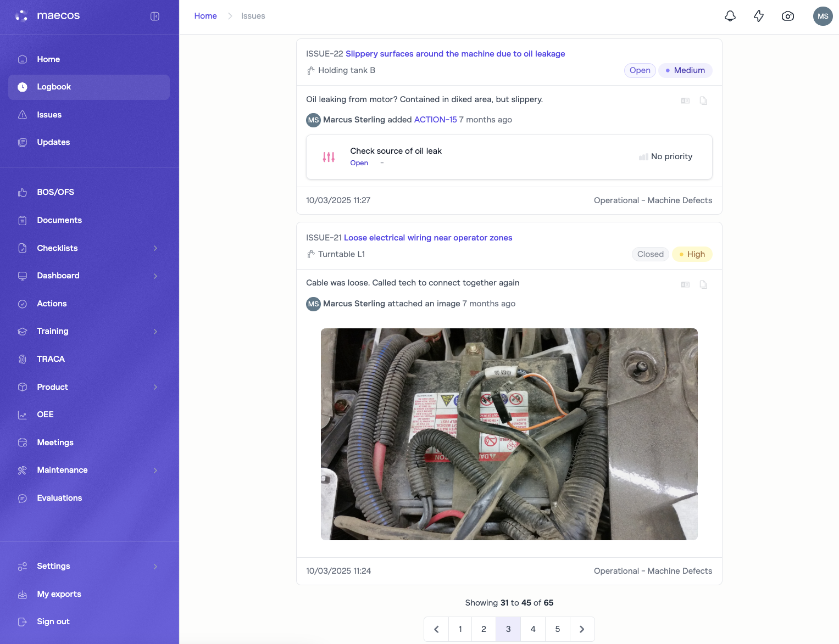Click the translate icon on ISSUE-21
The height and width of the screenshot is (644, 839).
click(685, 284)
